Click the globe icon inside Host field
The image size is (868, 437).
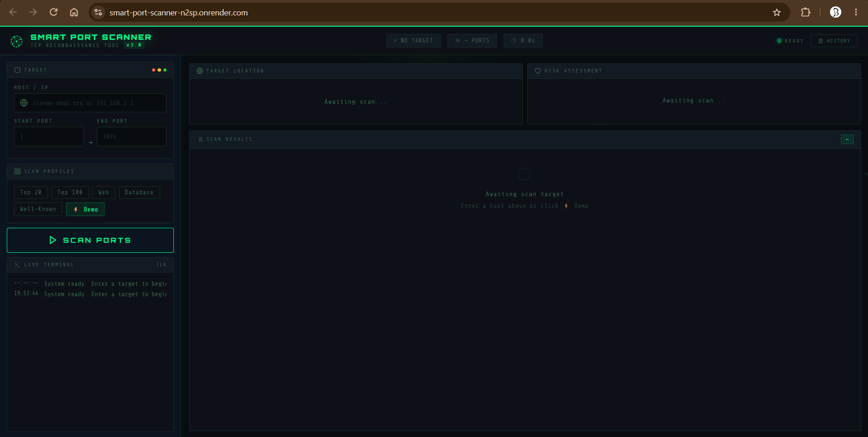click(24, 103)
